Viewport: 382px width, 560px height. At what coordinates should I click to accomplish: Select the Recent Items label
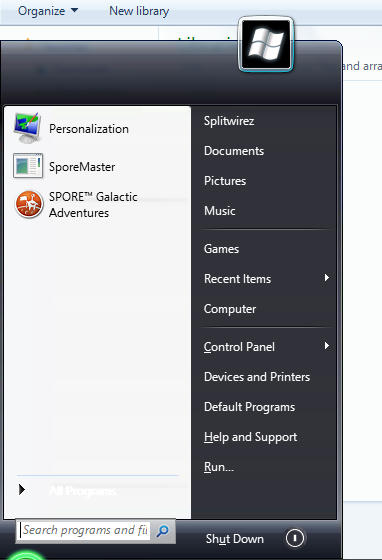click(x=237, y=279)
